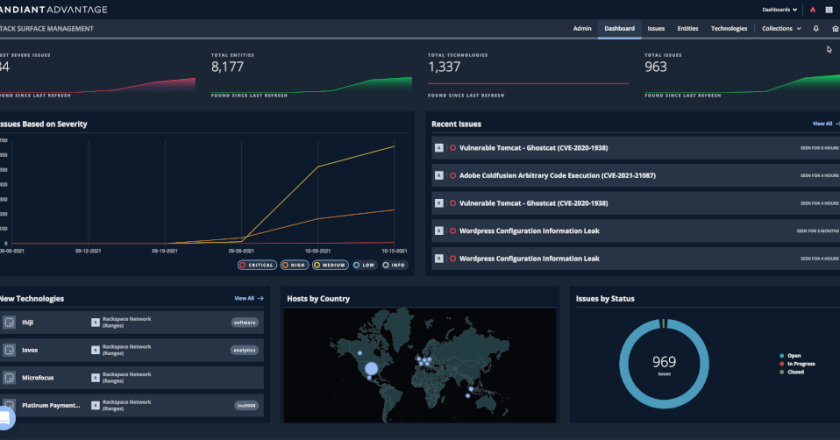The height and width of the screenshot is (440, 840).
Task: Open the notifications bell icon
Action: click(816, 28)
